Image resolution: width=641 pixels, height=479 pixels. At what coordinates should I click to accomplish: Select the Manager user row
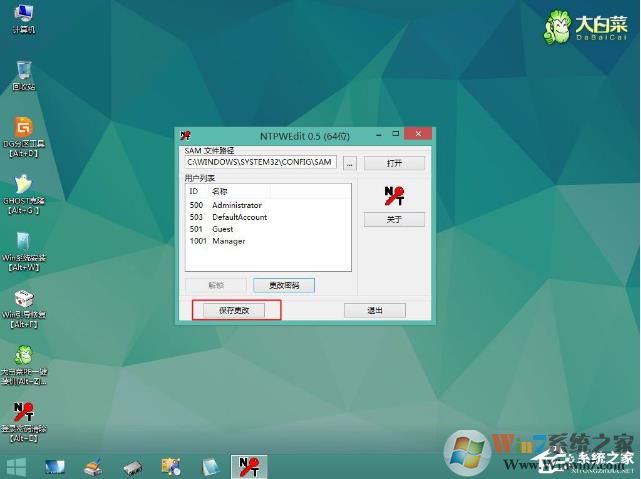click(x=268, y=241)
